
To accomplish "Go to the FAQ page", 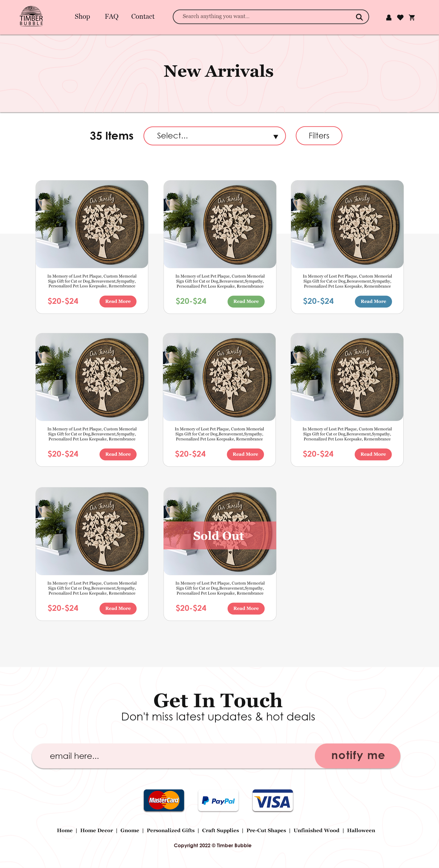I will [112, 16].
